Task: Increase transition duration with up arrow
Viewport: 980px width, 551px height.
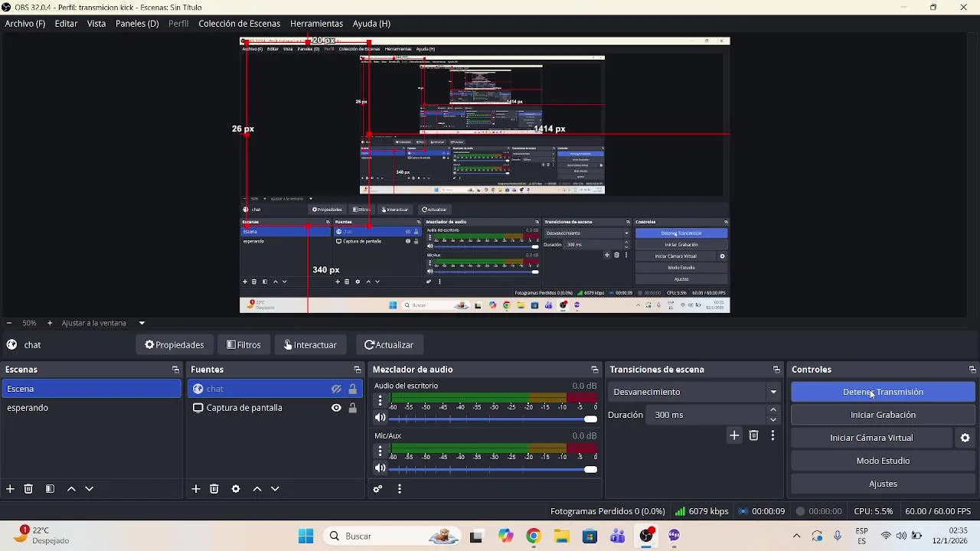Action: [x=773, y=410]
